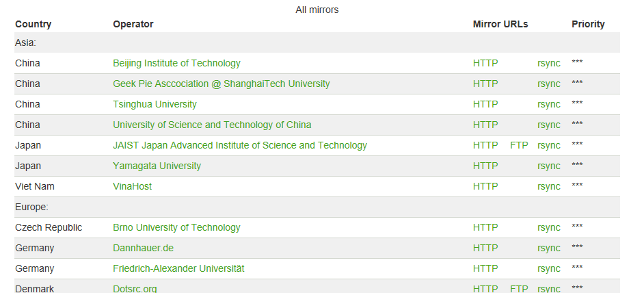Open Friedrich-Alexander Universität operator link
Image resolution: width=644 pixels, height=293 pixels.
[x=178, y=269]
